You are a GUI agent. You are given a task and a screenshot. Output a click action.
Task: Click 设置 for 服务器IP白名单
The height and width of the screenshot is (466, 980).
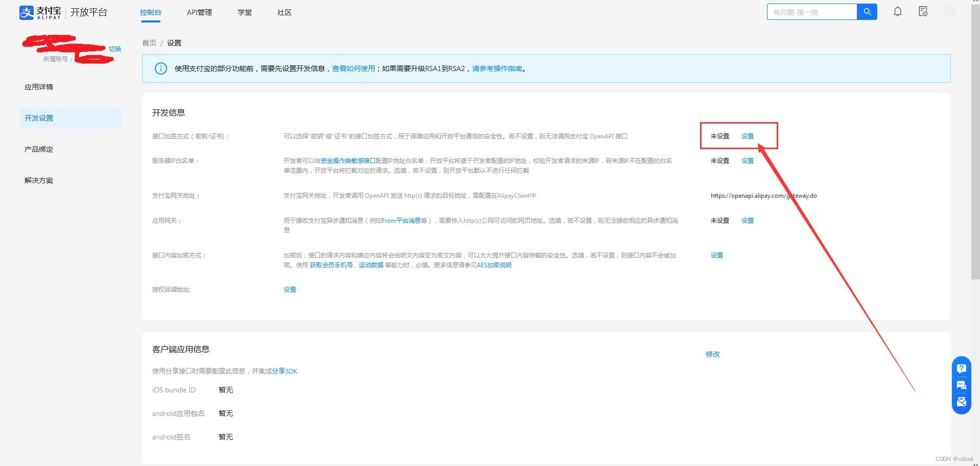tap(748, 161)
